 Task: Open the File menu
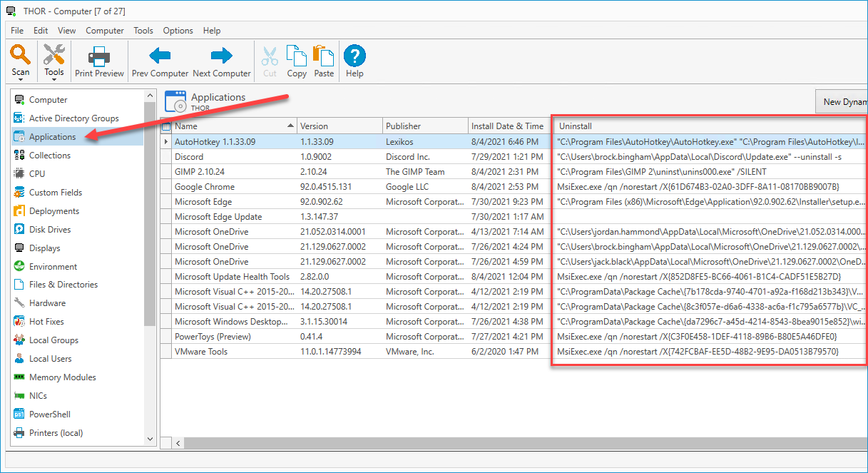[17, 31]
